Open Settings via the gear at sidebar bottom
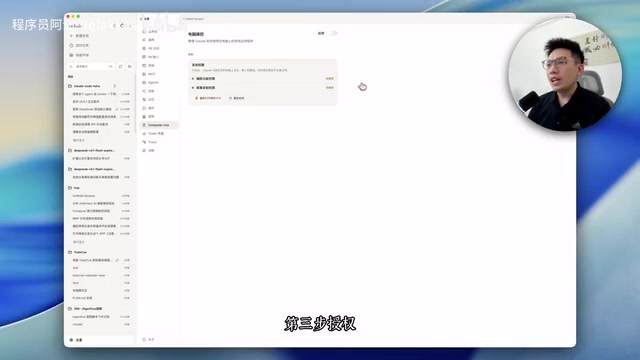The width and height of the screenshot is (640, 360). [71, 340]
